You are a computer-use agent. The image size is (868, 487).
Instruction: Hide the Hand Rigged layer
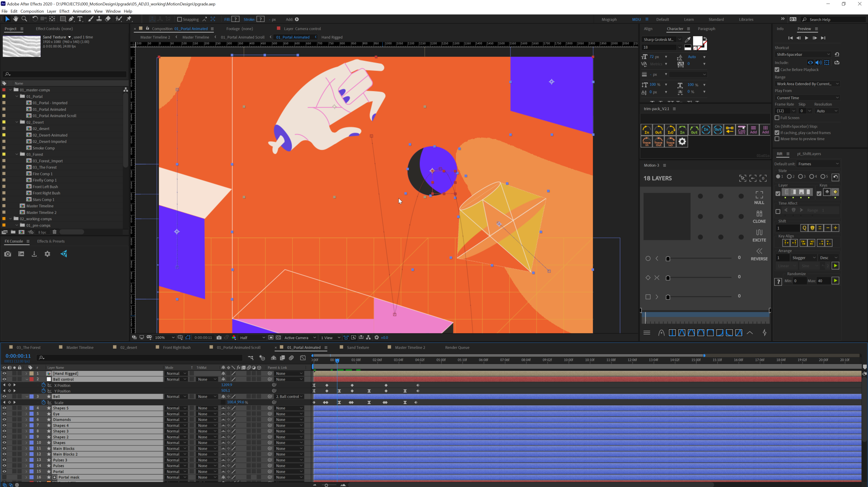(x=5, y=373)
